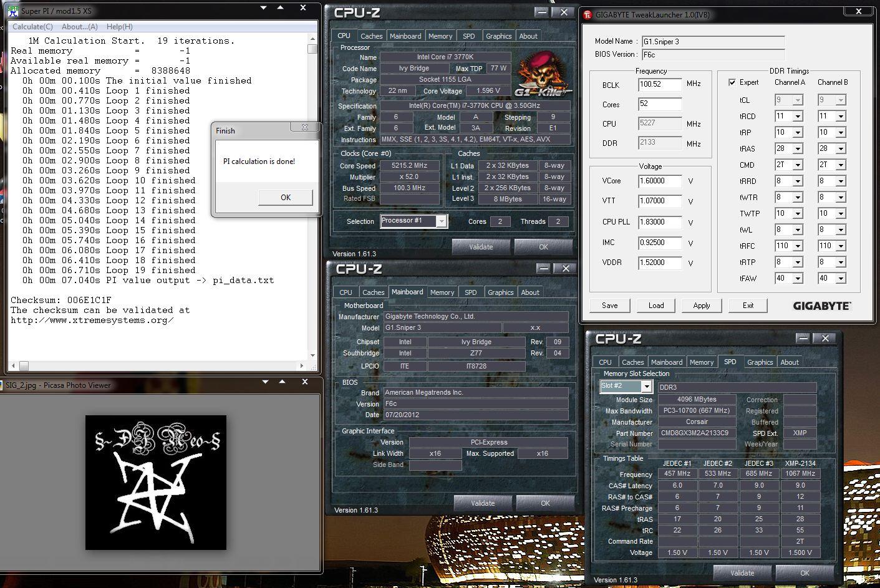The height and width of the screenshot is (588, 880).
Task: Click Load in TweakLauncher
Action: tap(656, 306)
